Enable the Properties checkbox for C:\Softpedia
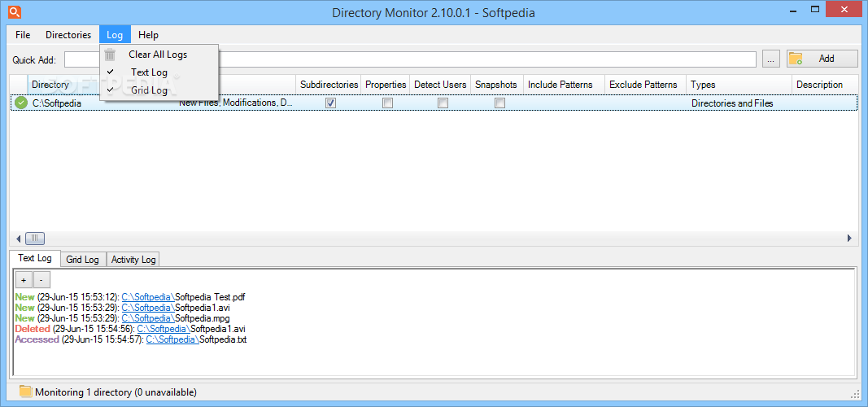This screenshot has height=407, width=868. coord(387,103)
